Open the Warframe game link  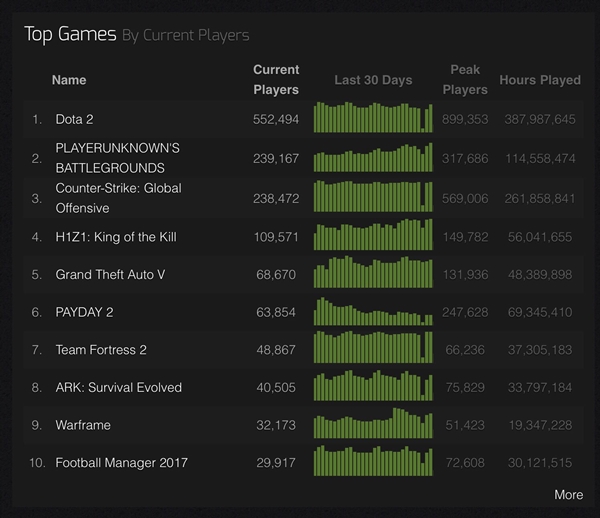click(83, 425)
